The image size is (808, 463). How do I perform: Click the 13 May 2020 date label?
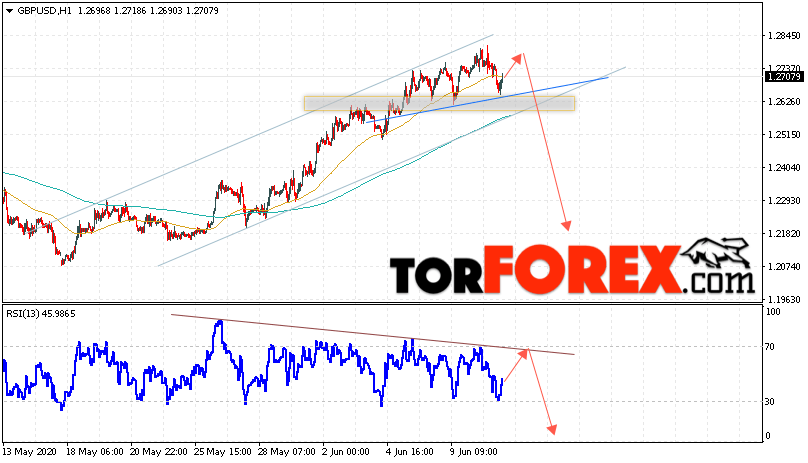[x=29, y=452]
